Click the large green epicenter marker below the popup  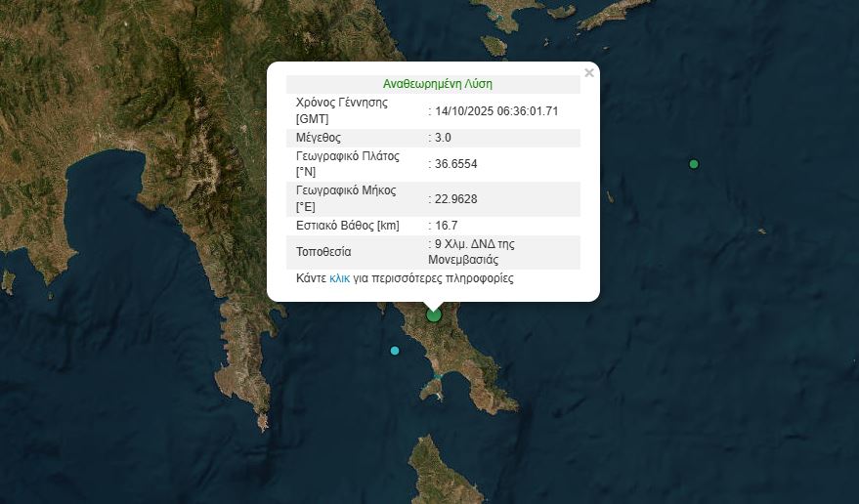tap(434, 315)
